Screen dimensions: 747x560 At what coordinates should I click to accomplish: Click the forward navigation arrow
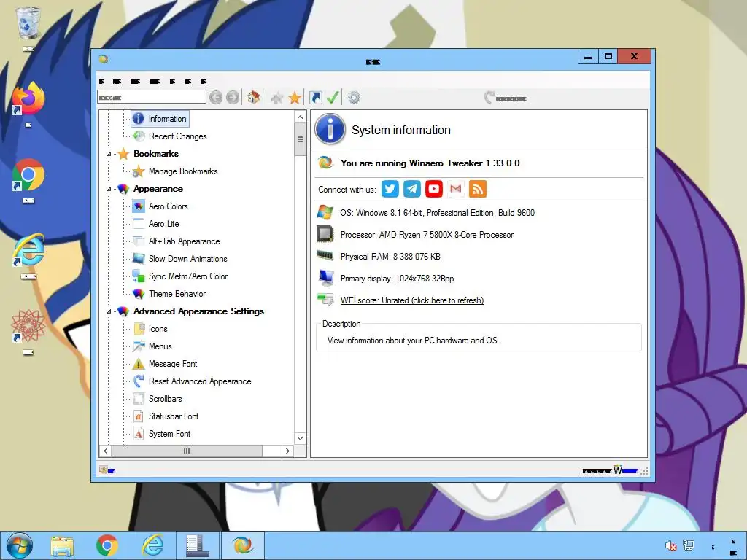tap(233, 98)
